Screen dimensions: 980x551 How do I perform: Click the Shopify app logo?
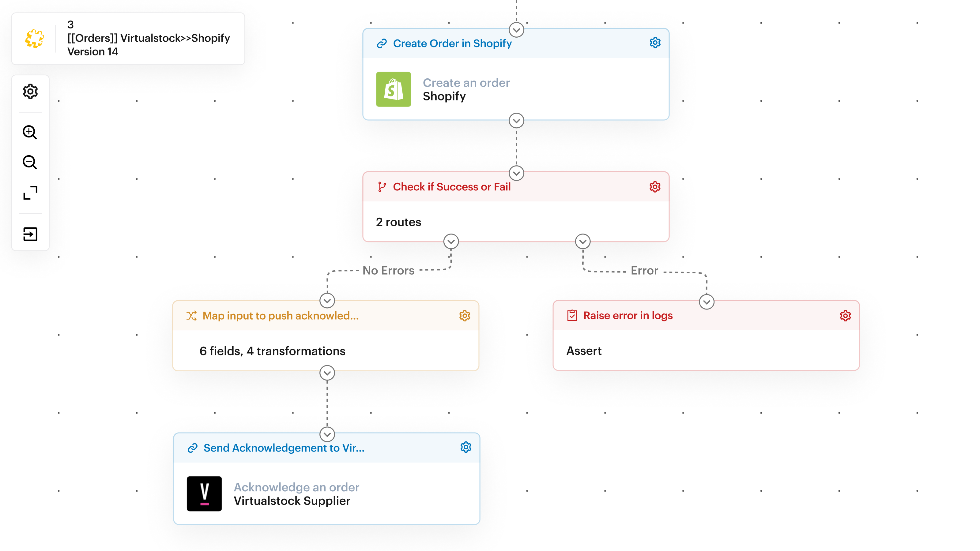393,89
